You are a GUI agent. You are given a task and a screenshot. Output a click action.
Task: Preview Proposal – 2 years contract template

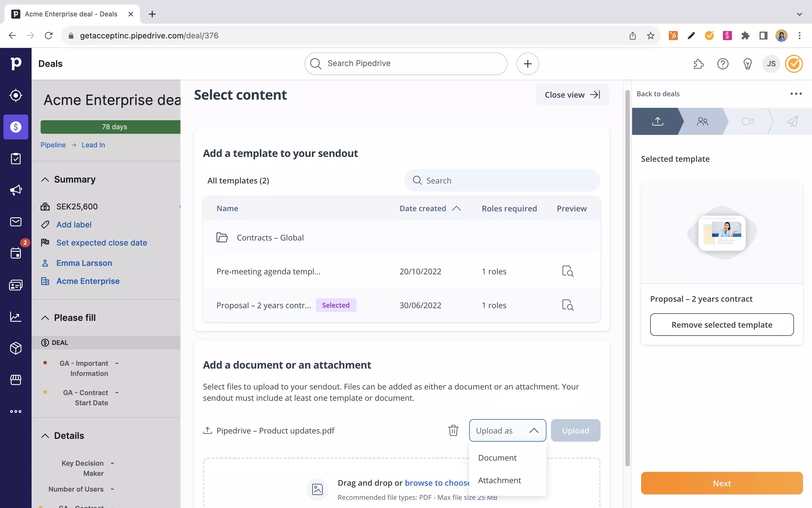click(x=568, y=305)
